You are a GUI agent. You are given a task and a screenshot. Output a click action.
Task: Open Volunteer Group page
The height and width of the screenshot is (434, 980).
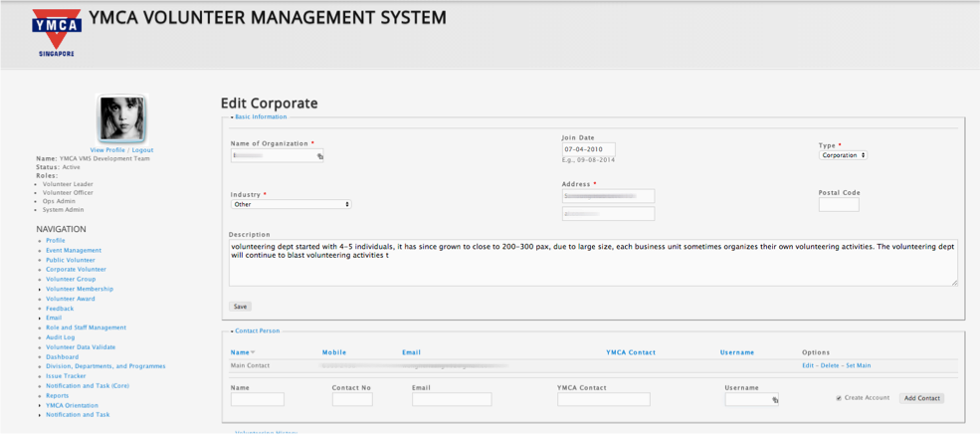coord(71,280)
